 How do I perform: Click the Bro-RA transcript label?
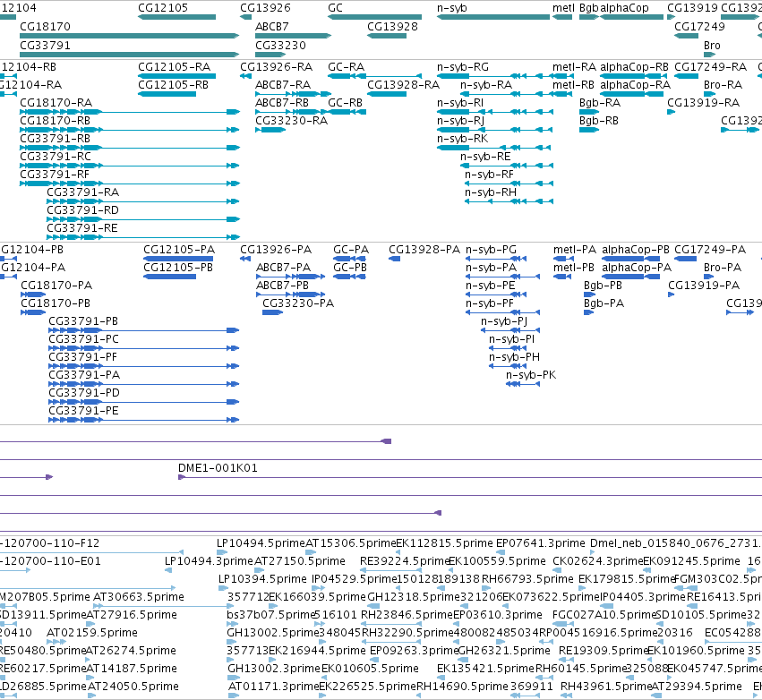coord(723,84)
